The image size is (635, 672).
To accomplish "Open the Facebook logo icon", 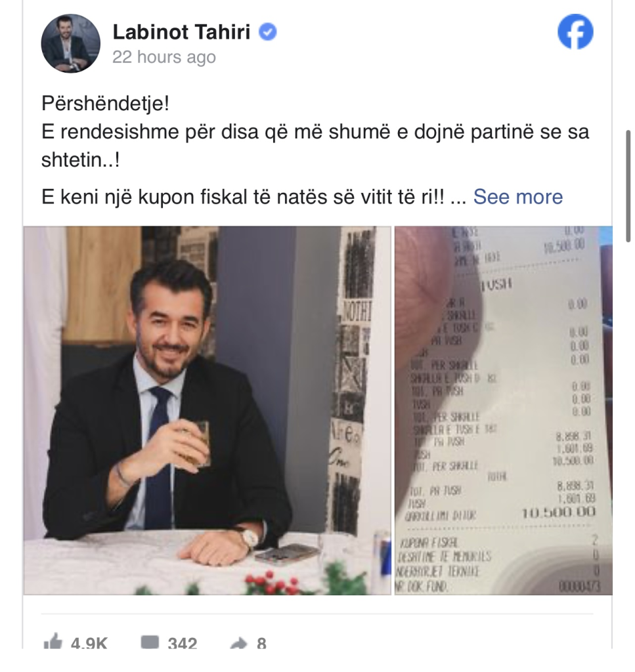I will pos(575,31).
